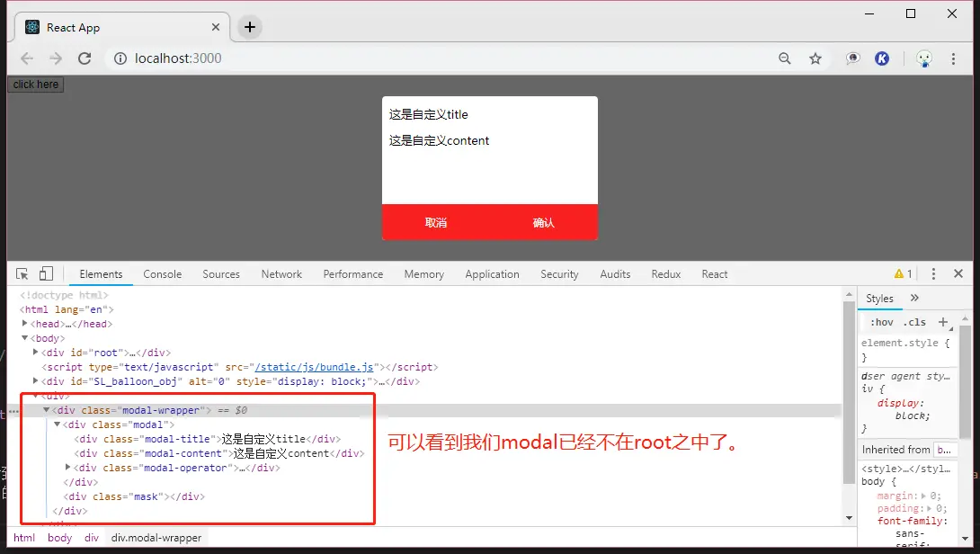
Task: Click the display: block declaration
Action: click(904, 409)
